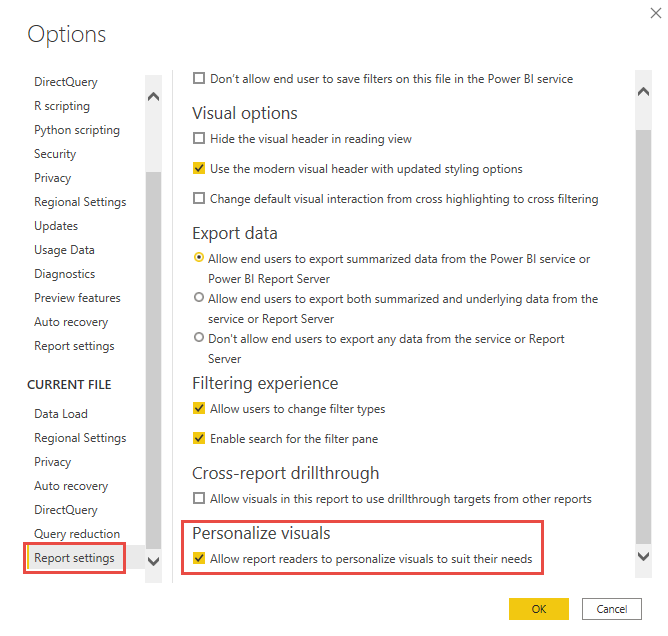
Task: Click the right pane scroll-up arrow
Action: pyautogui.click(x=644, y=91)
